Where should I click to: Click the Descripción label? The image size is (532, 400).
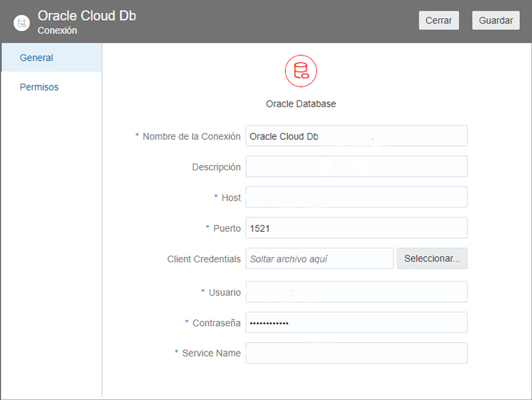[216, 167]
